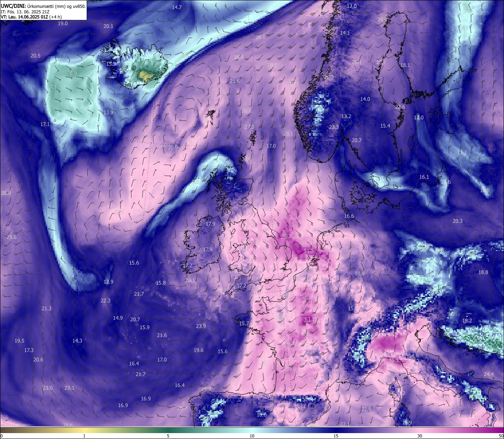The image size is (504, 439).
Task: Click the '1' tick on the color scale
Action: point(84,436)
